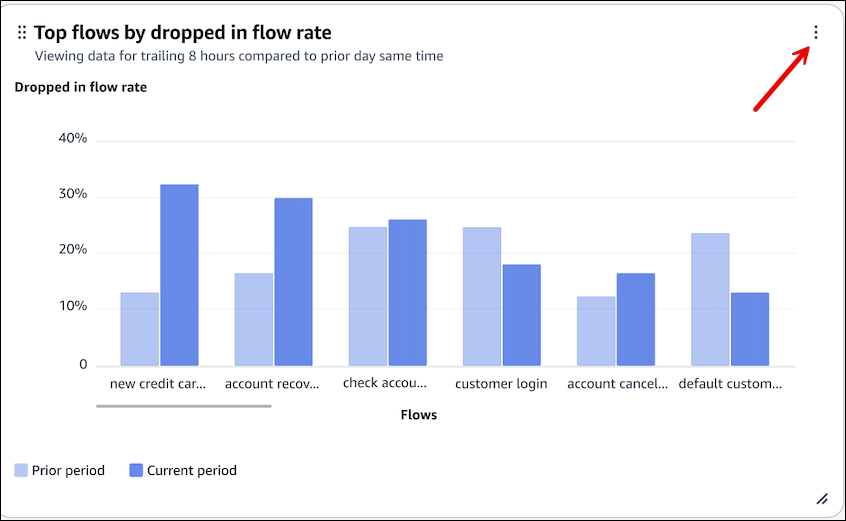Image resolution: width=846 pixels, height=521 pixels.
Task: Click the widget resize corner handle
Action: pos(822,498)
